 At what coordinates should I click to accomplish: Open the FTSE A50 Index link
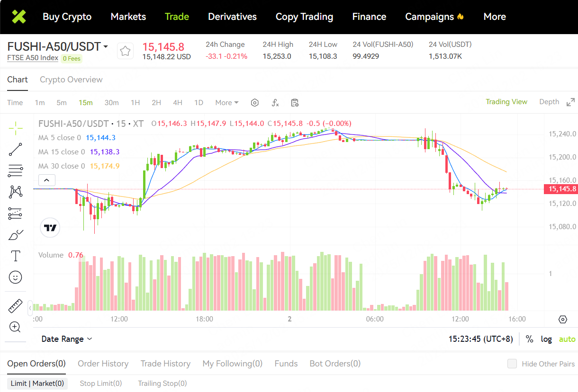tap(33, 58)
